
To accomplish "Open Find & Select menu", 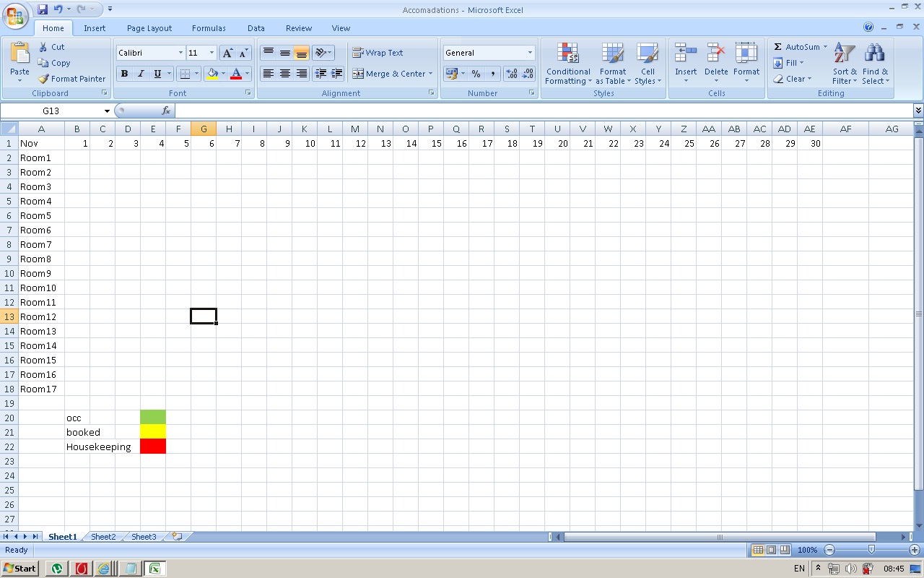I will pos(875,64).
